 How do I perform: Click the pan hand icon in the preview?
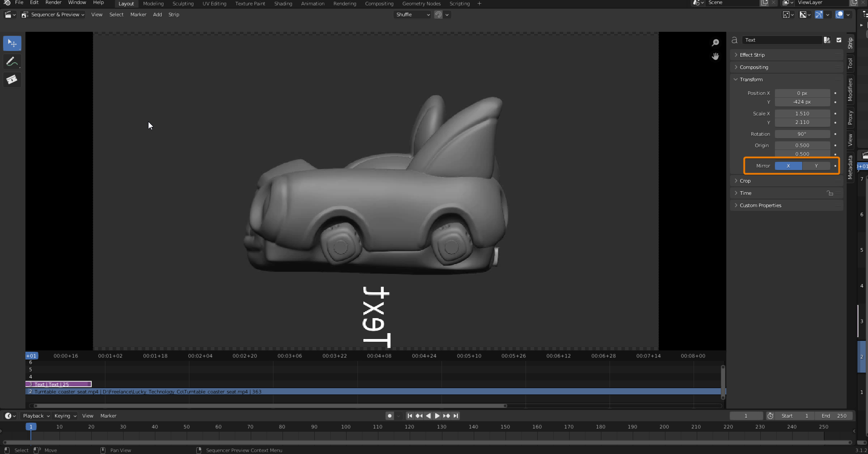click(x=715, y=56)
